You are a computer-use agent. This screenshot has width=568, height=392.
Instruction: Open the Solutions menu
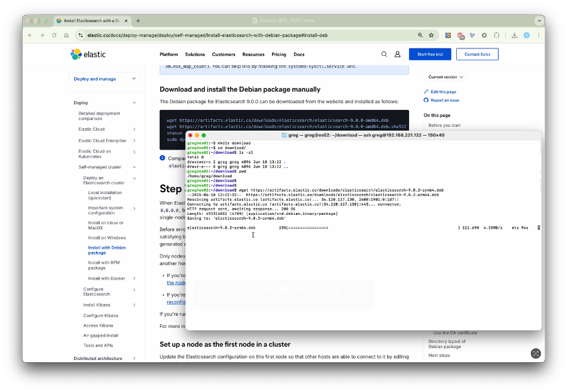(195, 55)
